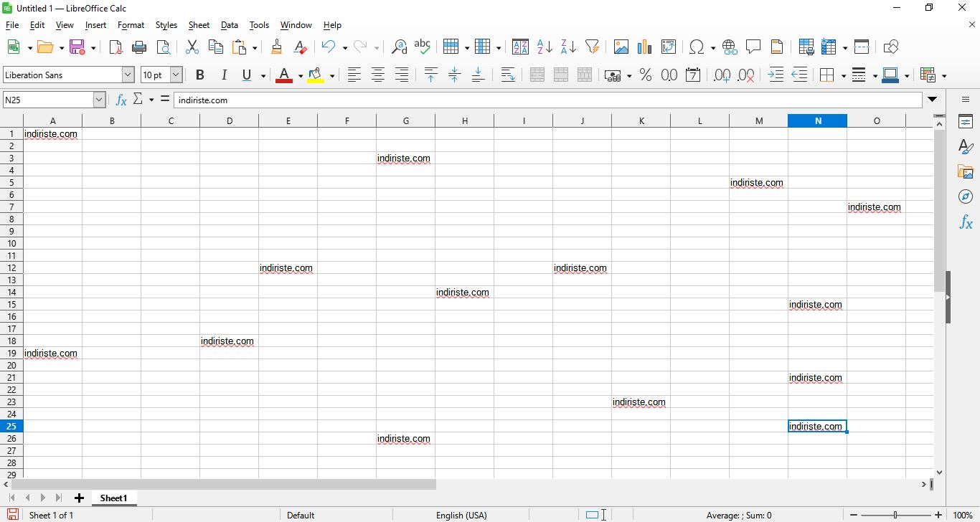Sort ascending A to Z

545,47
